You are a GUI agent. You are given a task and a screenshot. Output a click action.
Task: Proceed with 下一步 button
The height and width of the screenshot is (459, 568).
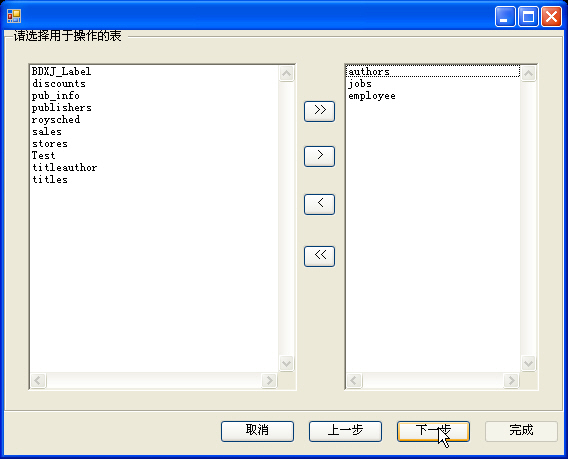point(433,431)
